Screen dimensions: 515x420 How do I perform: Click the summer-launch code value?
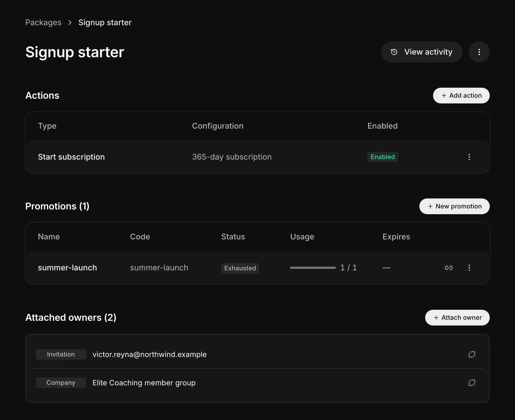[159, 268]
